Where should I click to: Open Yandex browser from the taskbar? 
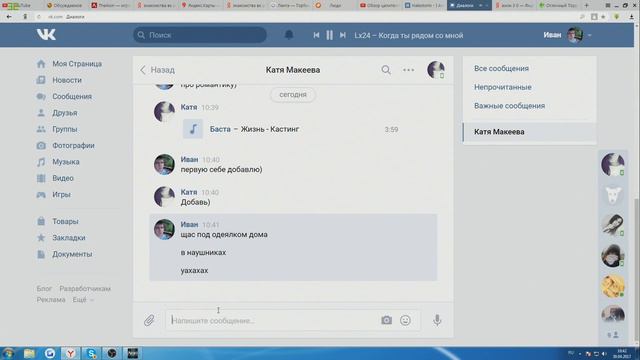pos(71,353)
